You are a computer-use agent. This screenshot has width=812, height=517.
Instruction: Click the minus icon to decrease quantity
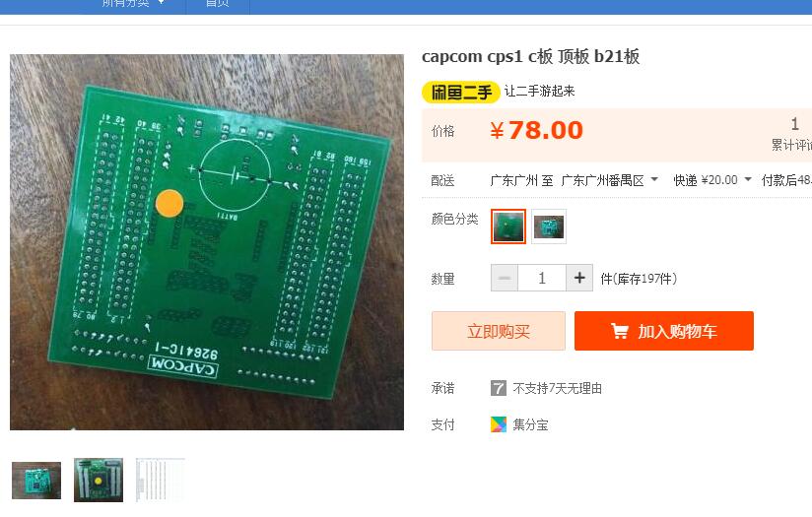tap(505, 278)
